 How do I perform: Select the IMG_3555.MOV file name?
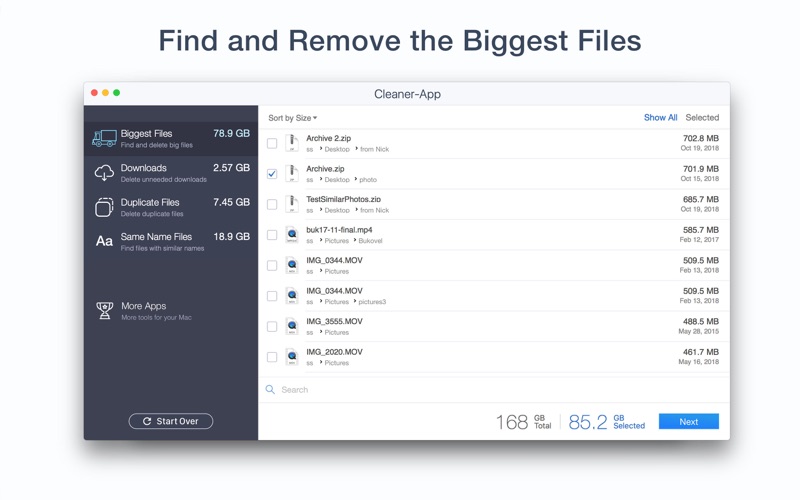point(334,321)
